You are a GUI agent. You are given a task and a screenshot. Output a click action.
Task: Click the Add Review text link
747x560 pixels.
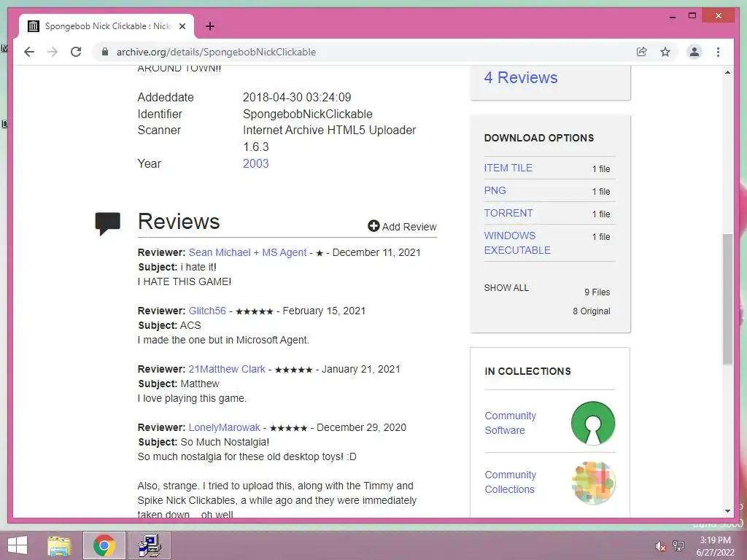point(409,227)
